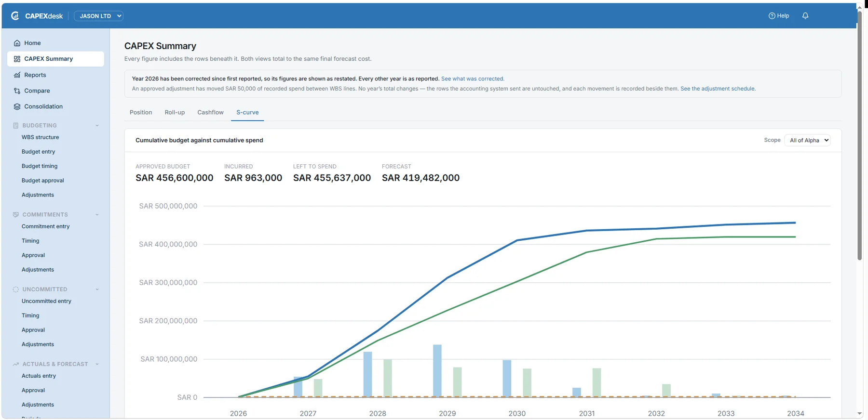Click the SAR 455,637,000 left to spend value
Viewport: 868px width, 420px height.
(332, 178)
